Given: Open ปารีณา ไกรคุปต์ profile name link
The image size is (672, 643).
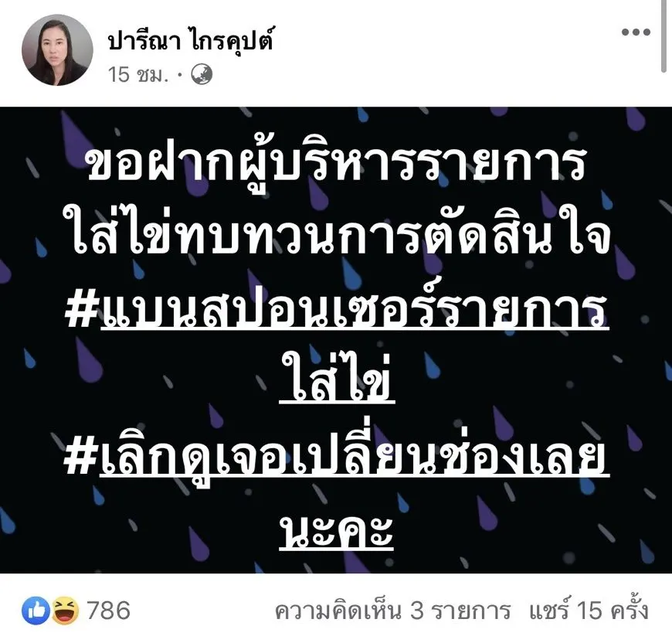Looking at the screenshot, I should [190, 40].
